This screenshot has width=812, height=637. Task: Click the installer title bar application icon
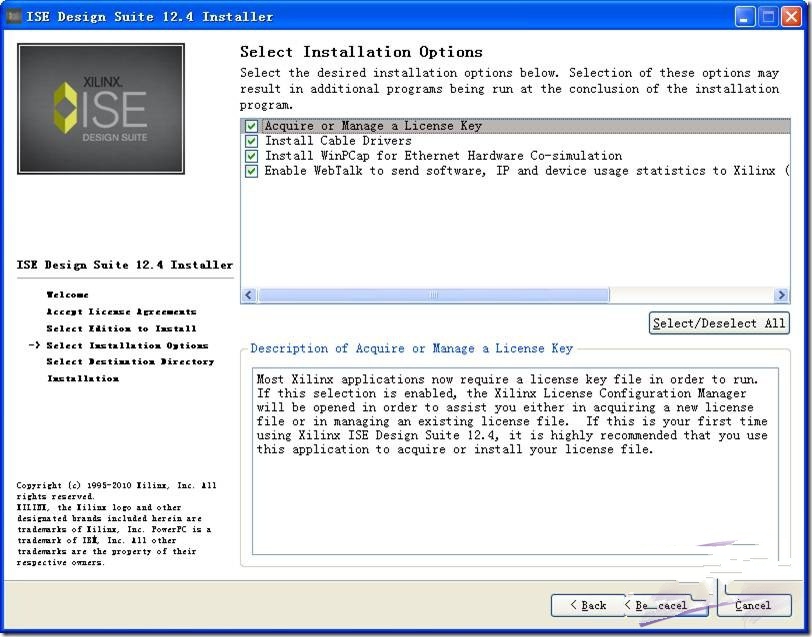click(13, 17)
